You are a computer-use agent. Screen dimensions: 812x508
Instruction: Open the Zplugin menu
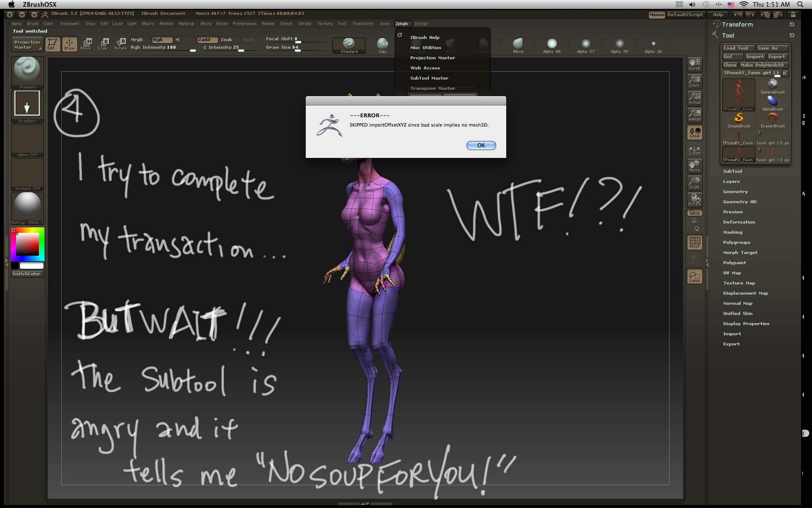[x=401, y=24]
